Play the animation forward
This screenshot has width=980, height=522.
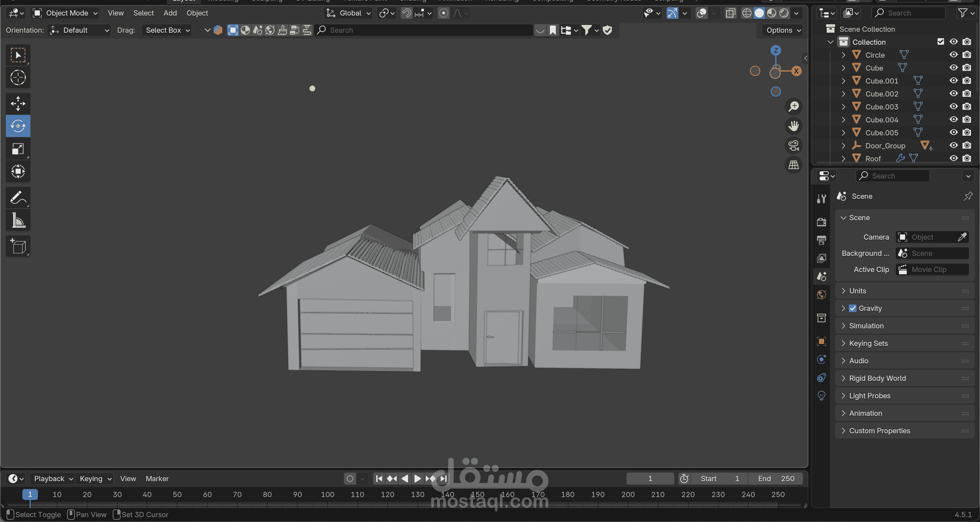click(417, 479)
